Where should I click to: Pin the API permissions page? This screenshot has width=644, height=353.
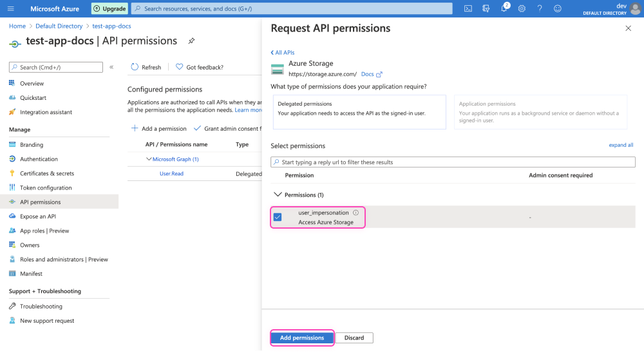click(x=191, y=41)
